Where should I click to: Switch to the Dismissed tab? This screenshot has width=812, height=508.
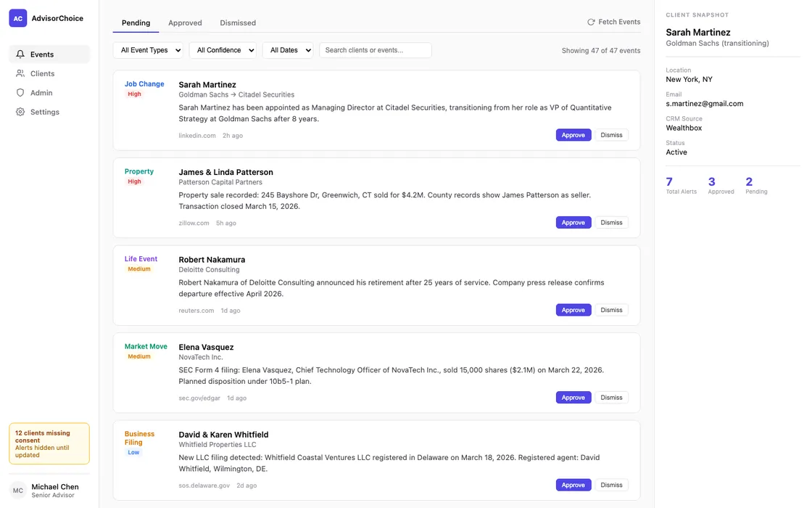(x=238, y=22)
